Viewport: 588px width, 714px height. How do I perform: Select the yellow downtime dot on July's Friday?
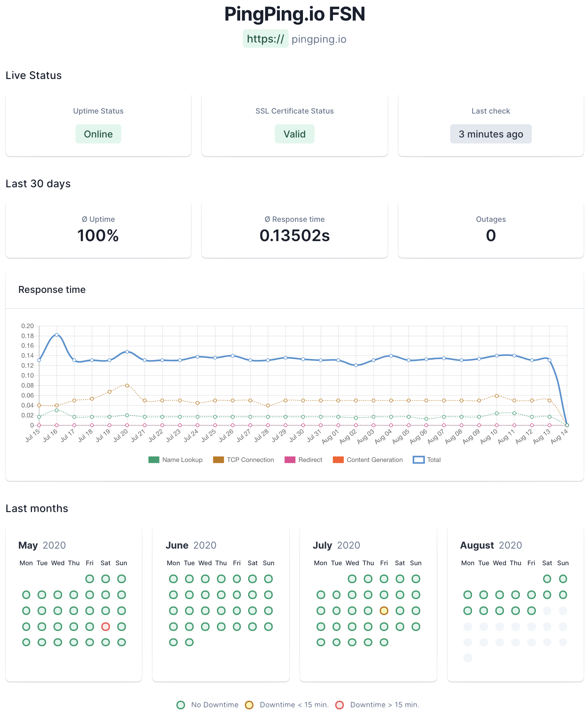click(384, 610)
